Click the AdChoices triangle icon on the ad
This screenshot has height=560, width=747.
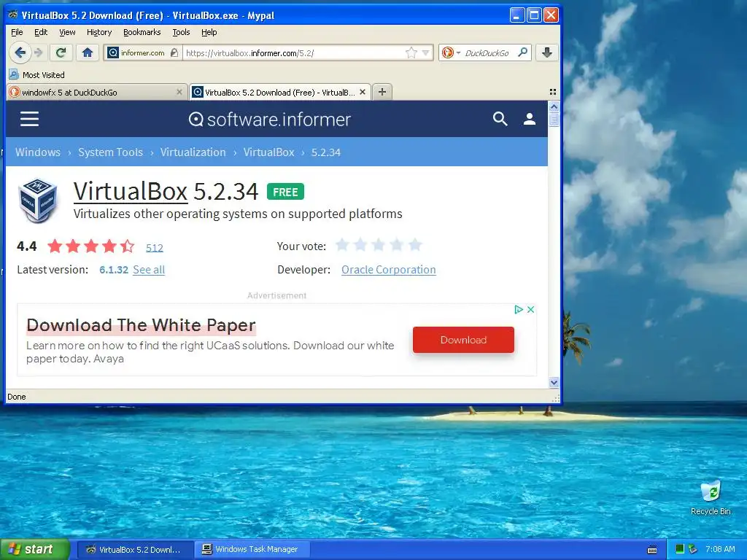pos(519,309)
